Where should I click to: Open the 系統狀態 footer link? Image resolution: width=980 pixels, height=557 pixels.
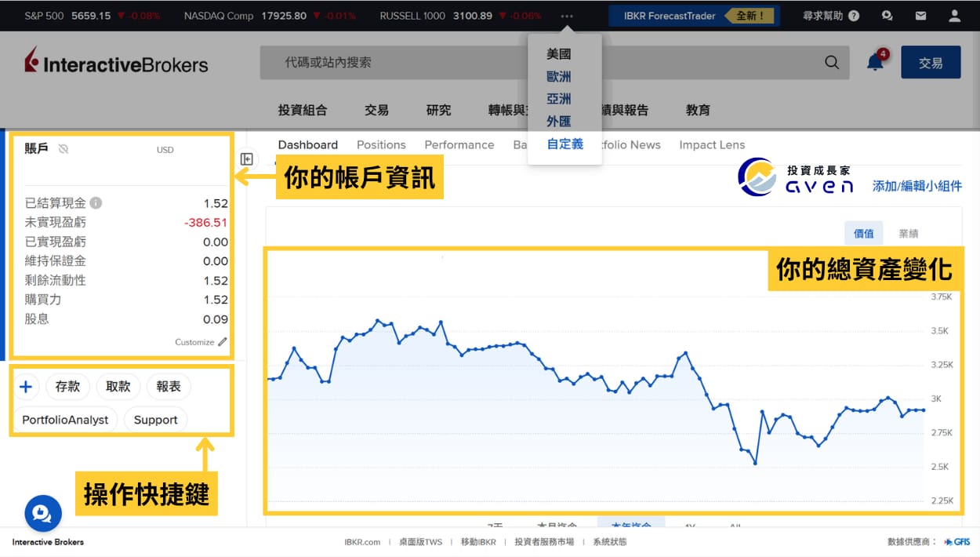click(x=609, y=542)
